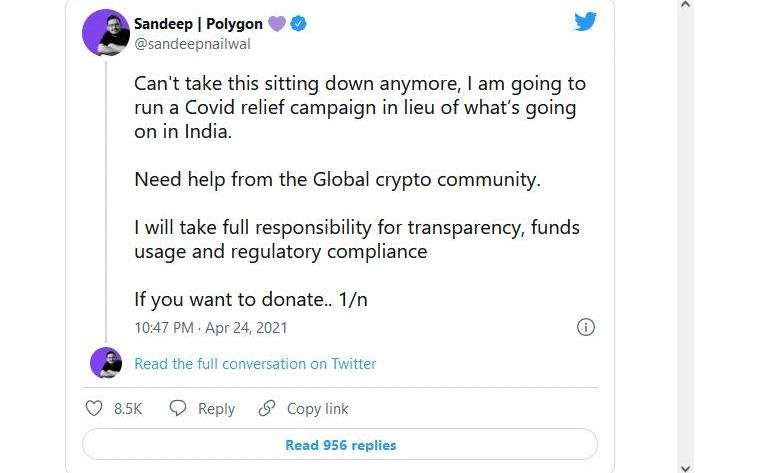Click the 8.5K likes count
Viewport: 758px width, 473px height.
tap(128, 408)
